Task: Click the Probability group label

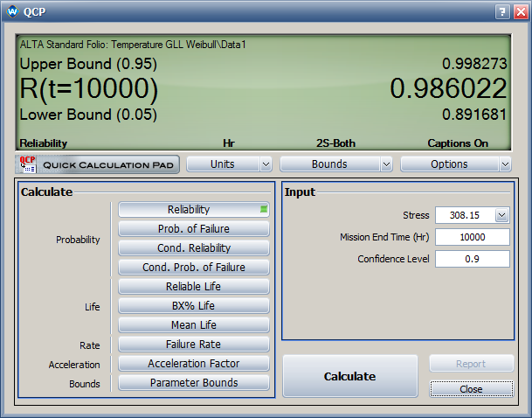Action: pos(78,240)
